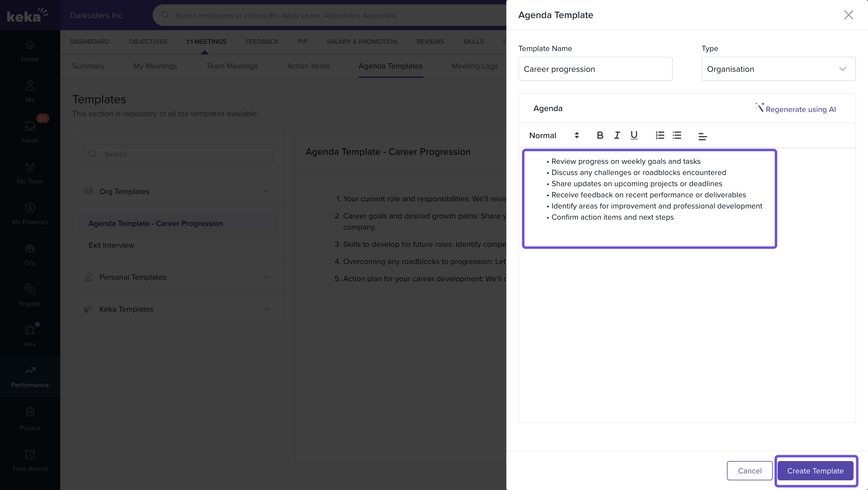Open the Type dropdown showing Organisation
The image size is (868, 490).
(x=778, y=69)
